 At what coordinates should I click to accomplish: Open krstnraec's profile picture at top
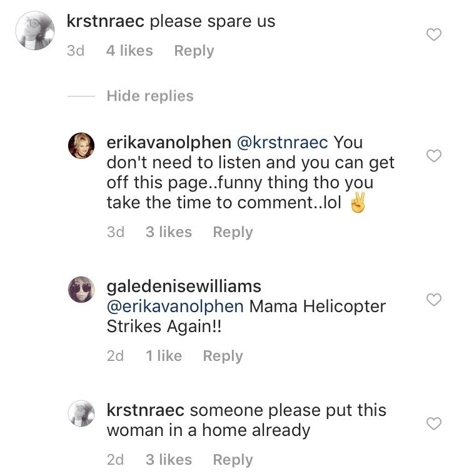tap(35, 31)
